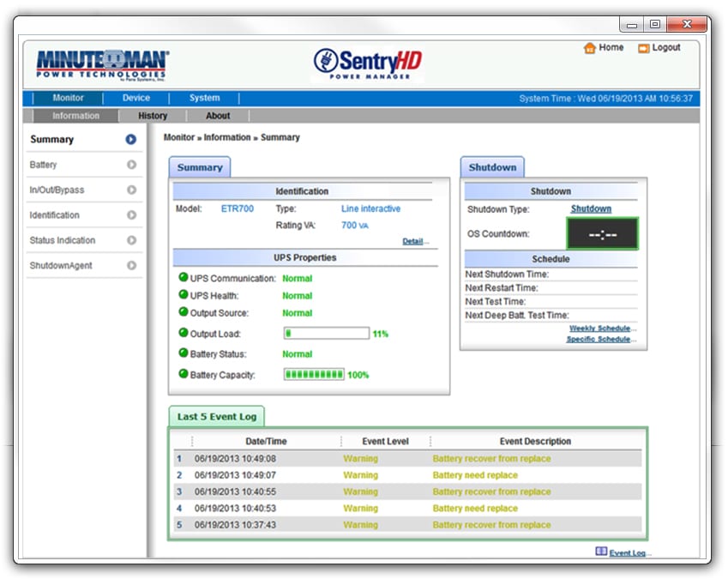
Task: Click the Home link
Action: click(611, 47)
